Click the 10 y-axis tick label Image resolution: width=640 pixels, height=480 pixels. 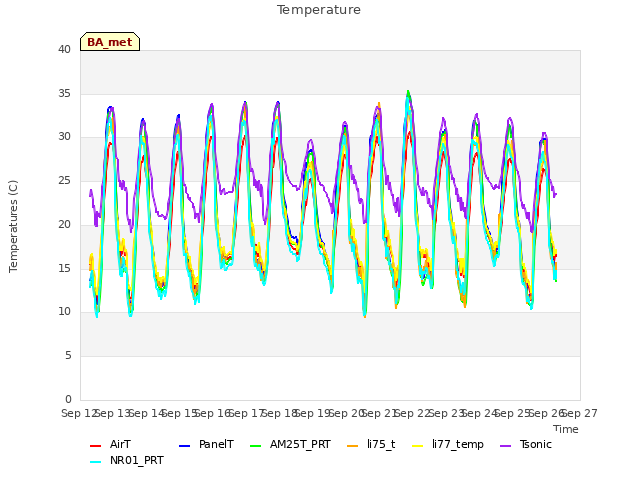tap(64, 312)
